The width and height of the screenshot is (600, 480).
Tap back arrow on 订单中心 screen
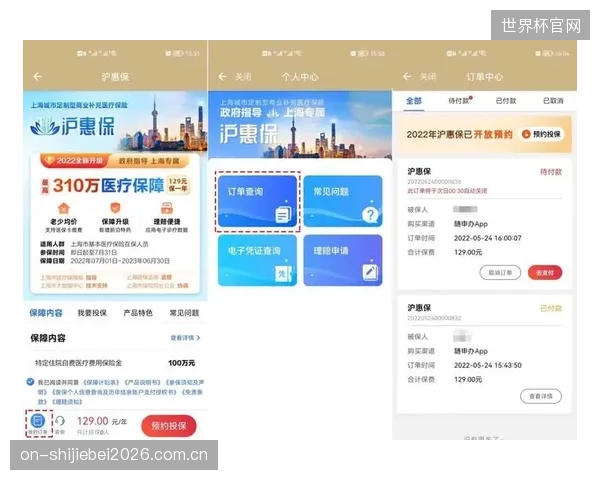point(407,77)
